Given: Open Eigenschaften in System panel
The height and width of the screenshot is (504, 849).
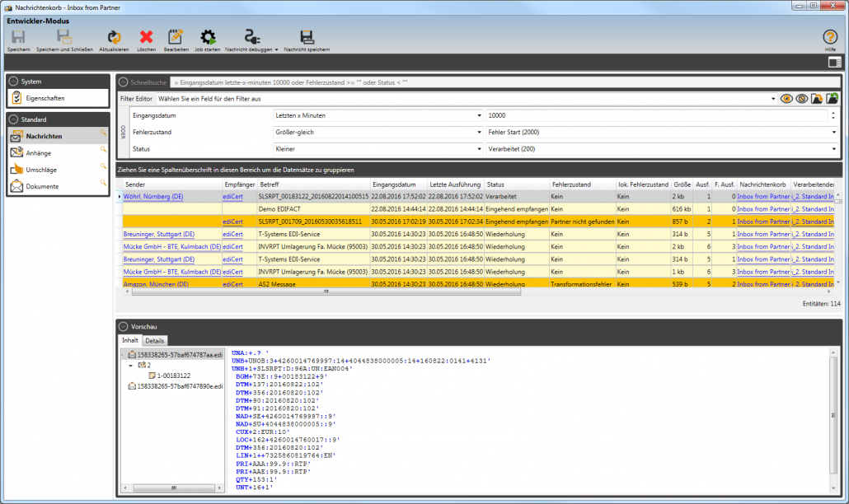Looking at the screenshot, I should (x=59, y=98).
